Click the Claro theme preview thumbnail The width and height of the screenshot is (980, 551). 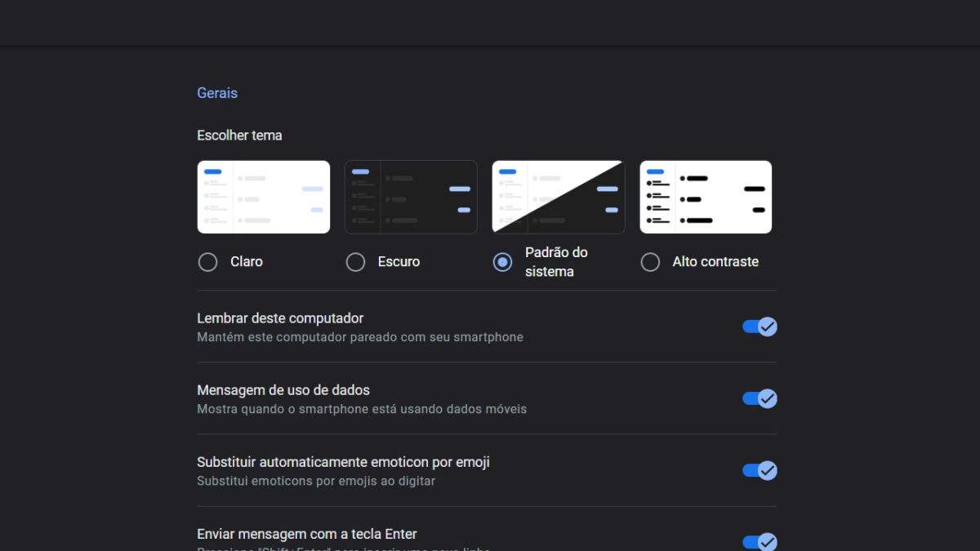263,196
